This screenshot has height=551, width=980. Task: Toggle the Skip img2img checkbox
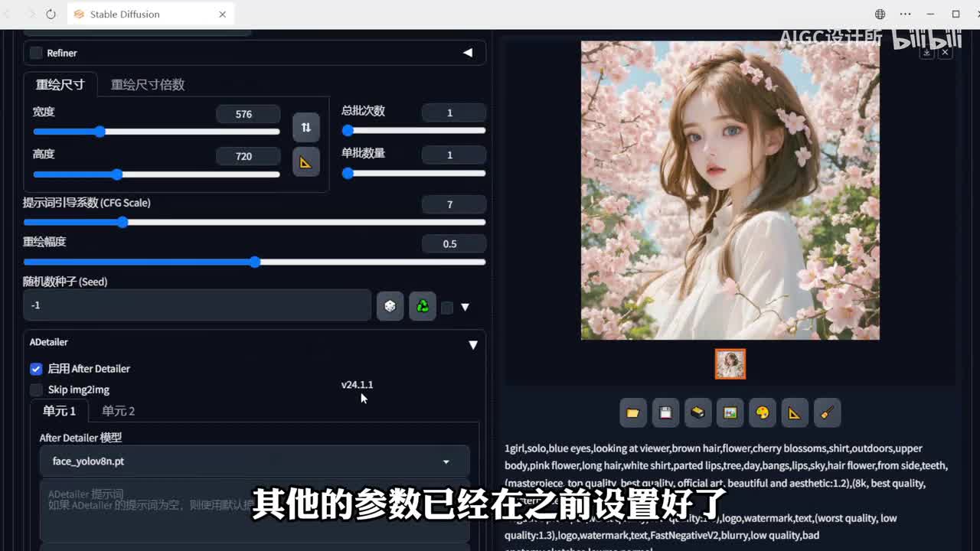pos(36,390)
